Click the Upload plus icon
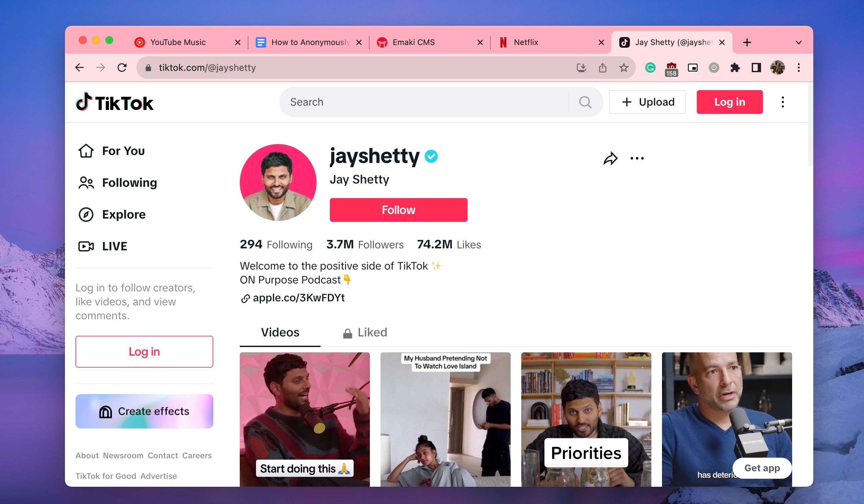The image size is (864, 504). tap(628, 102)
